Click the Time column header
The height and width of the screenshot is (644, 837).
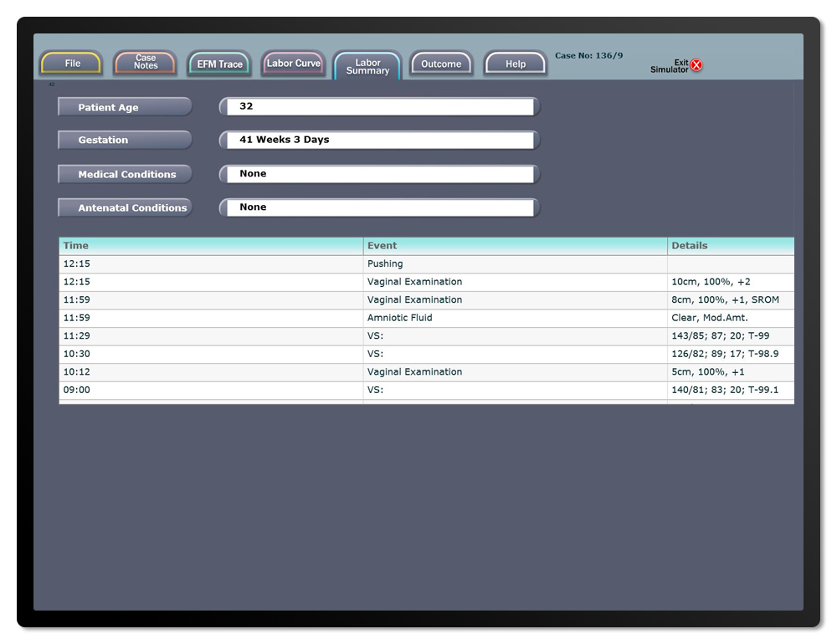point(211,246)
